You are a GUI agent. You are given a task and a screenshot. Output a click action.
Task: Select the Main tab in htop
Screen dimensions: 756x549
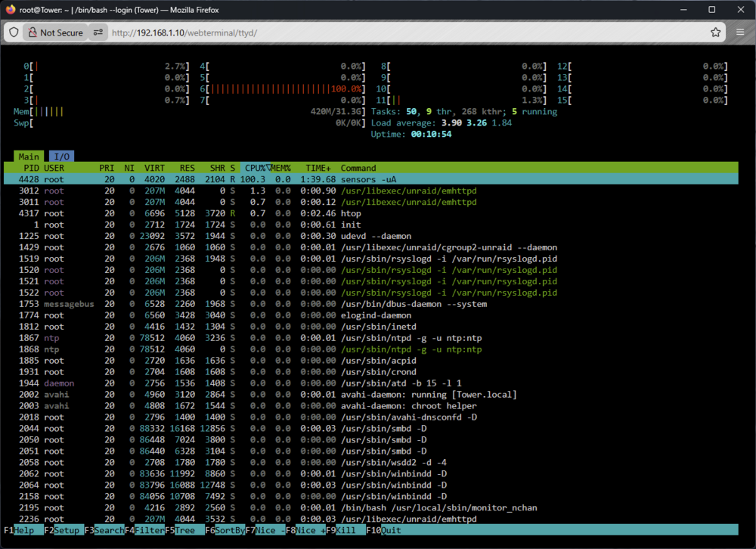(x=29, y=157)
